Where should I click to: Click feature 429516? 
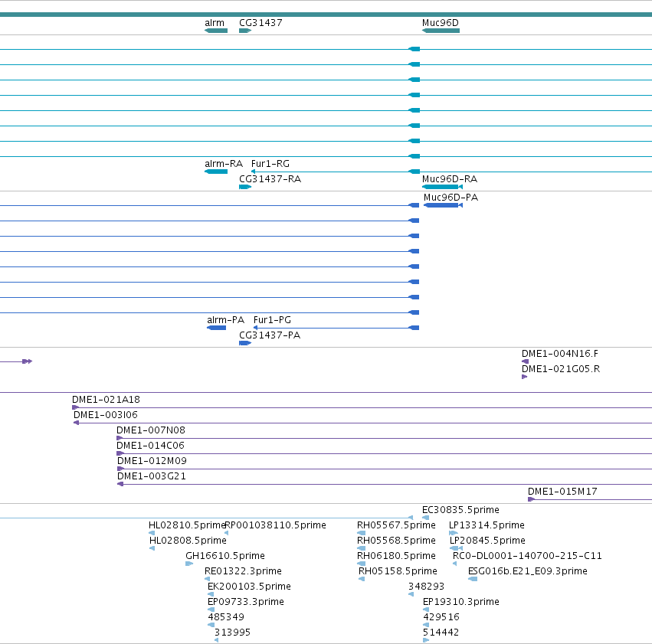[426, 625]
